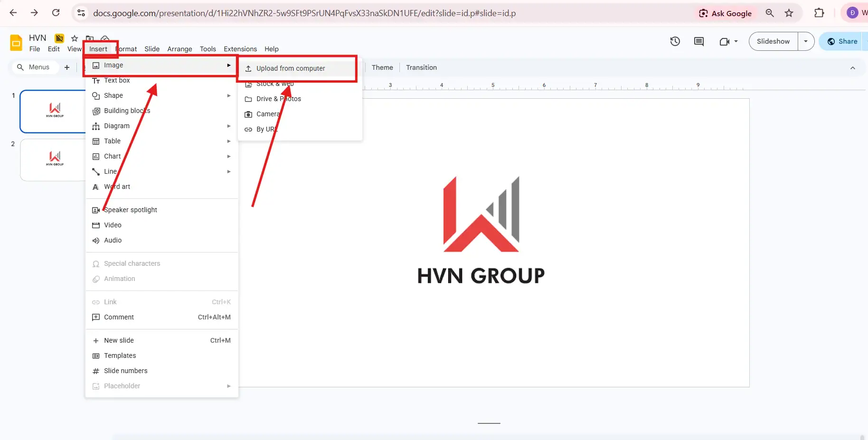Click Slide numbers menu entry
This screenshot has width=868, height=440.
125,371
